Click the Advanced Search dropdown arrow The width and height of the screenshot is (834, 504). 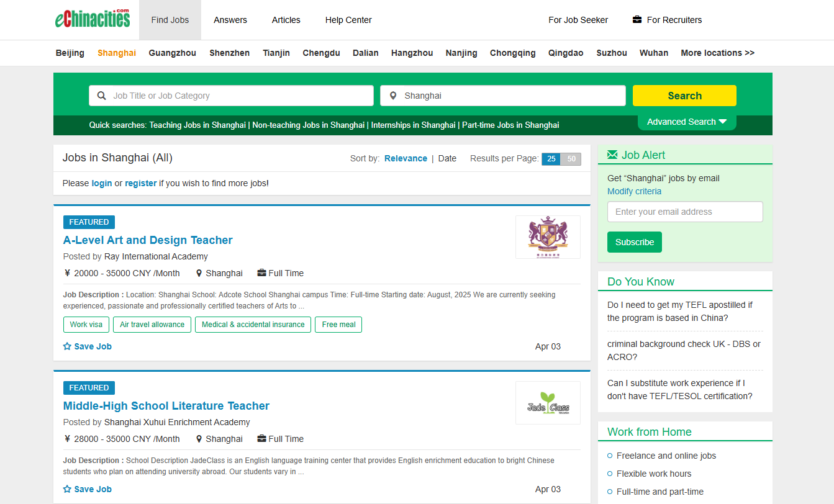[723, 122]
